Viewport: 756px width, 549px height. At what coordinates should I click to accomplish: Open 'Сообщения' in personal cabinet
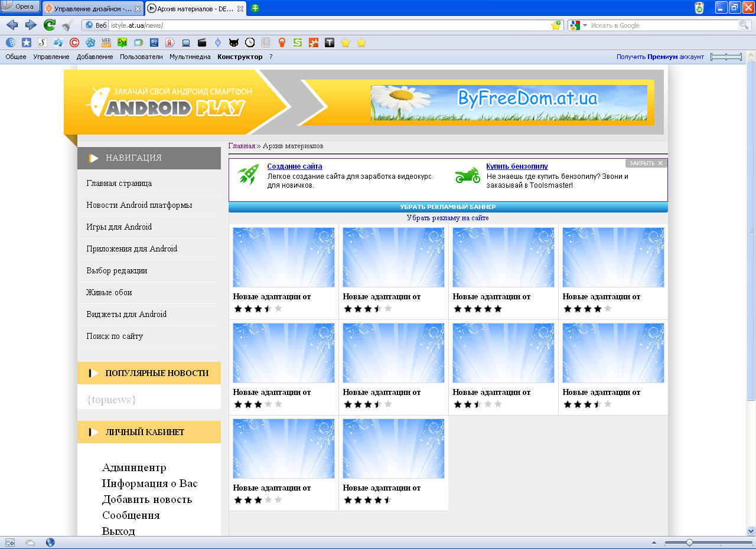(x=131, y=515)
